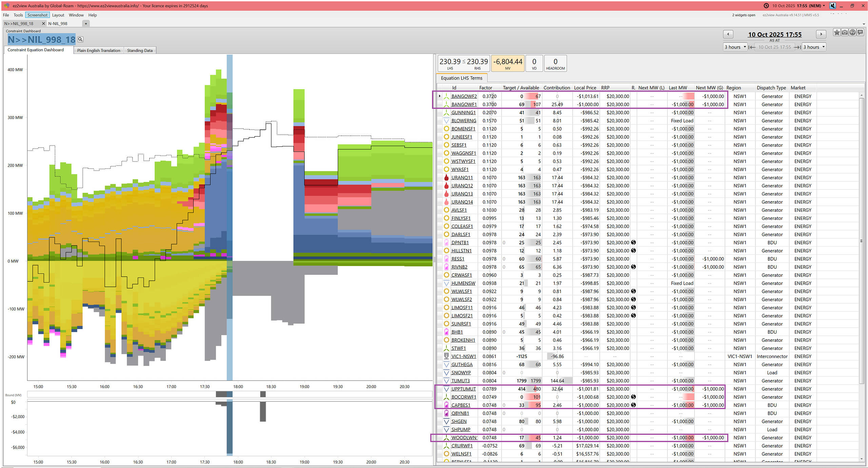Click the camera snapshot icon
The image size is (868, 468).
845,33
